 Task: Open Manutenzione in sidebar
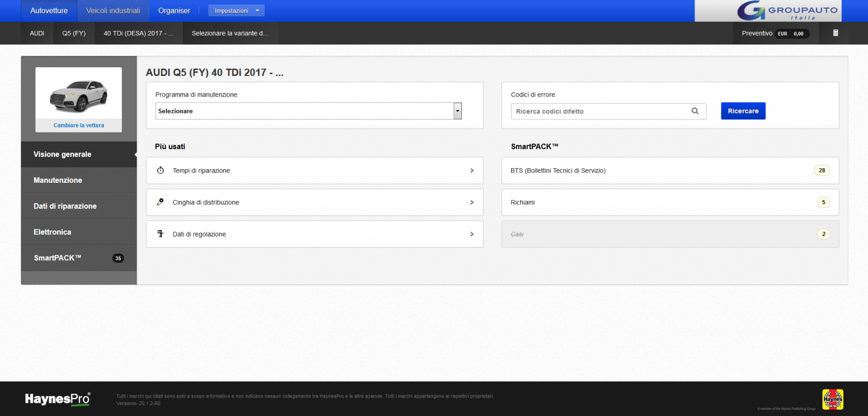pyautogui.click(x=79, y=180)
